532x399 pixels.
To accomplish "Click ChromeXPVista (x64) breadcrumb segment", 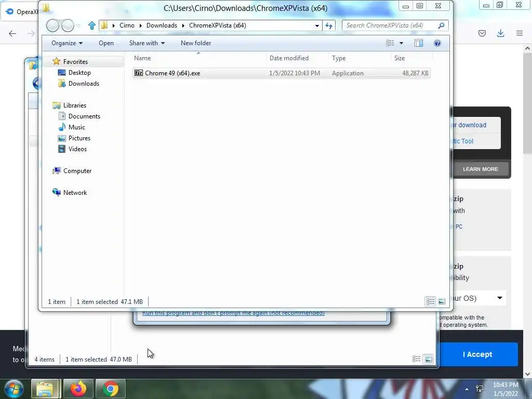I will click(218, 25).
